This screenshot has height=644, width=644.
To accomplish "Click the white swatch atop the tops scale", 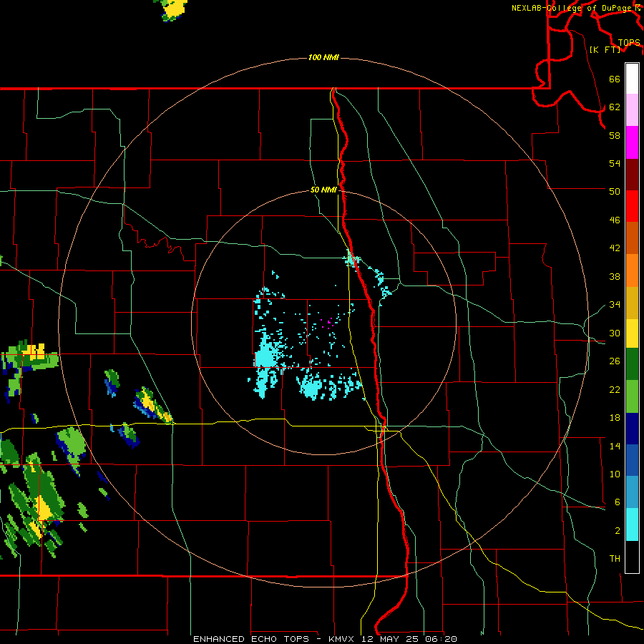I will (x=632, y=79).
